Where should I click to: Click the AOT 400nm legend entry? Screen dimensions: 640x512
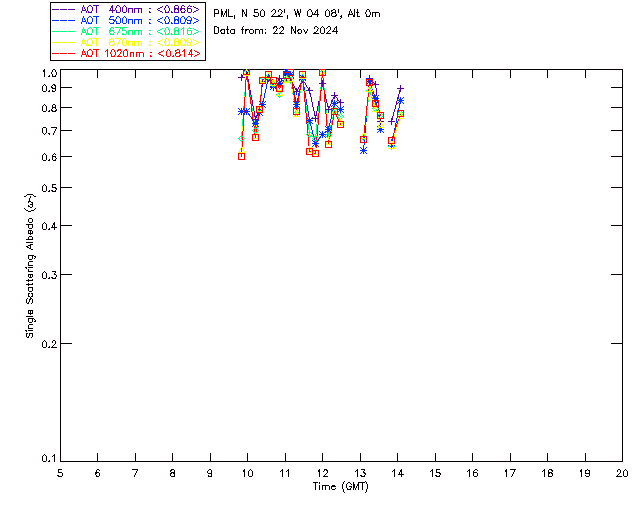126,9
